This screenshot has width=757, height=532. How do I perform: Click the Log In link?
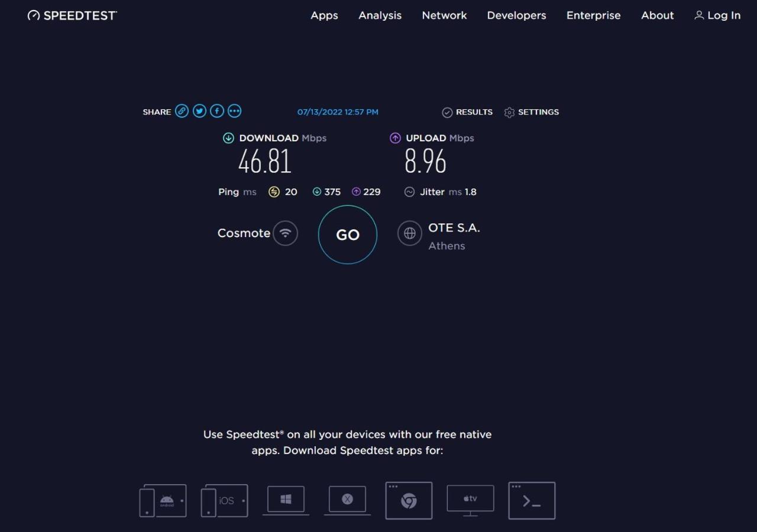pyautogui.click(x=717, y=15)
